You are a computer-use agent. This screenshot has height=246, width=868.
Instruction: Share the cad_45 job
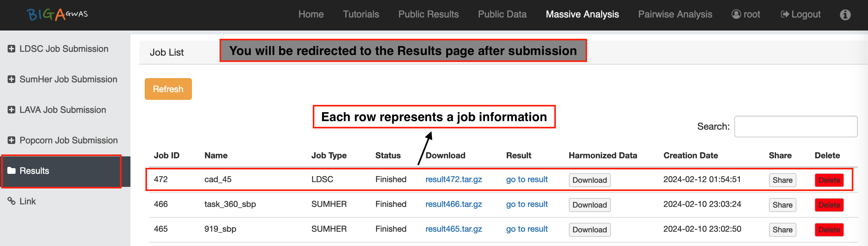click(782, 180)
